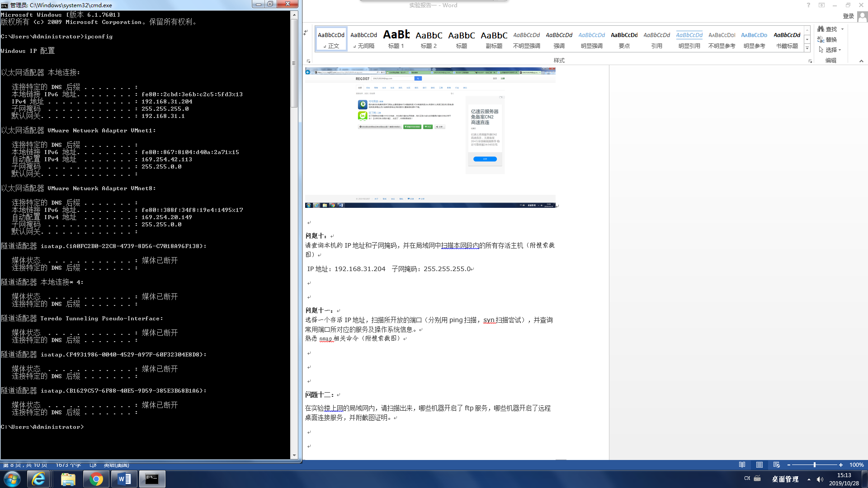Click the user account avatar icon
Viewport: 868px width, 488px height.
click(862, 16)
